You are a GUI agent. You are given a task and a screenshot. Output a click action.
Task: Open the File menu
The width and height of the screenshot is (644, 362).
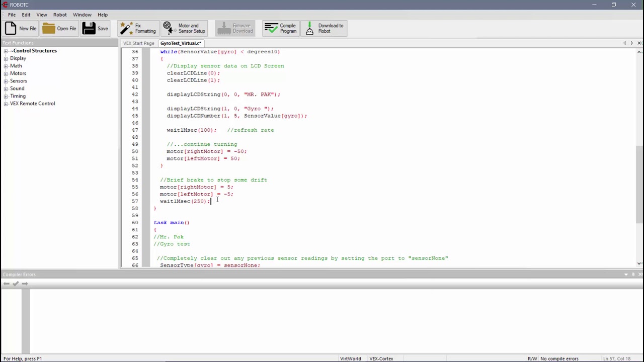[12, 15]
